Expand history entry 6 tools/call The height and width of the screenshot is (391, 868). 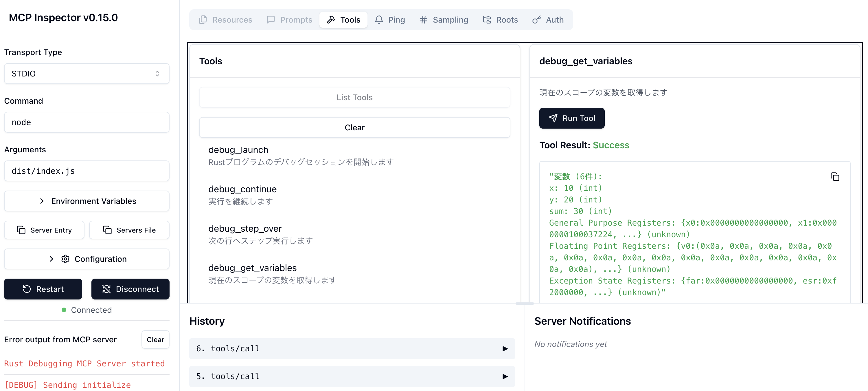click(352, 348)
